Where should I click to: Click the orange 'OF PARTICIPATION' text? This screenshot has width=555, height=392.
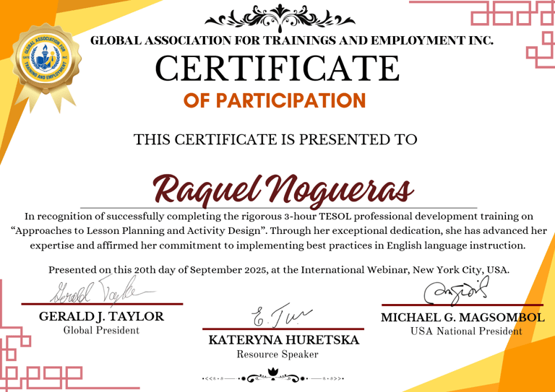pos(275,100)
